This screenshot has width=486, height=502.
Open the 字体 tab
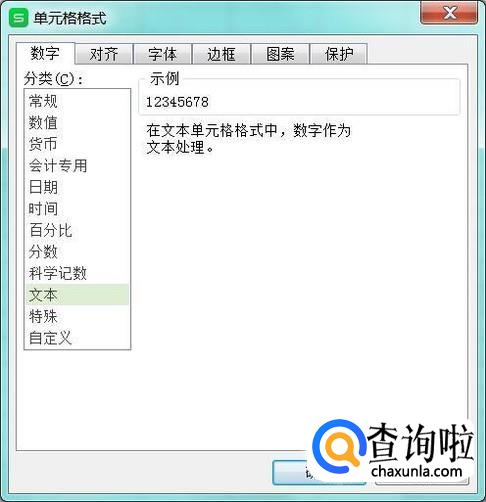162,54
